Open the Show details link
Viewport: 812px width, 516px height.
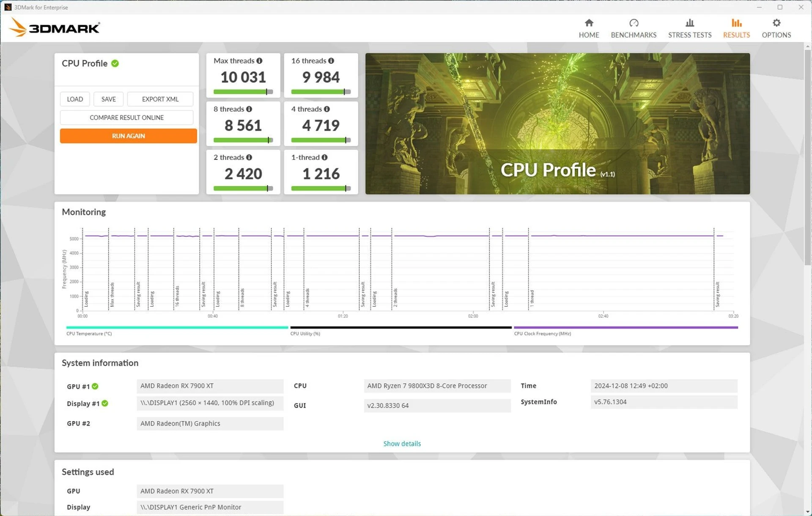(402, 444)
